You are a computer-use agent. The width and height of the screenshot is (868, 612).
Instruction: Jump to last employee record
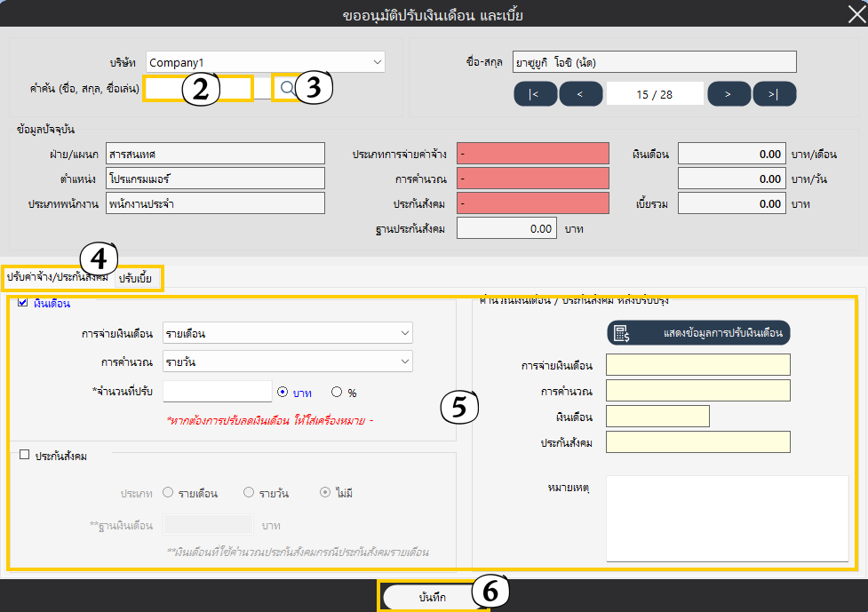774,94
